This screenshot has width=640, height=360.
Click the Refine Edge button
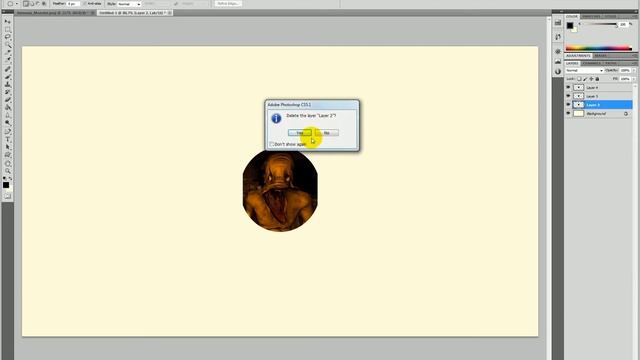pos(228,4)
